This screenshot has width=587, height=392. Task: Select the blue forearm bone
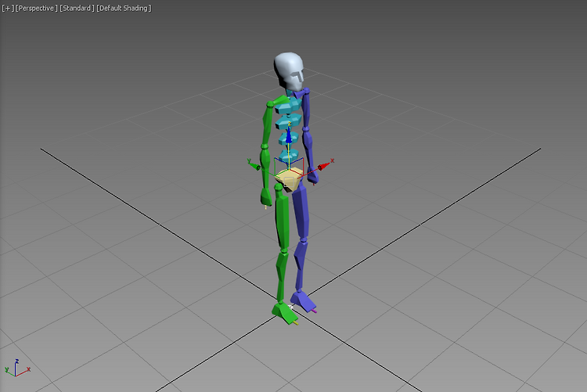click(308, 148)
